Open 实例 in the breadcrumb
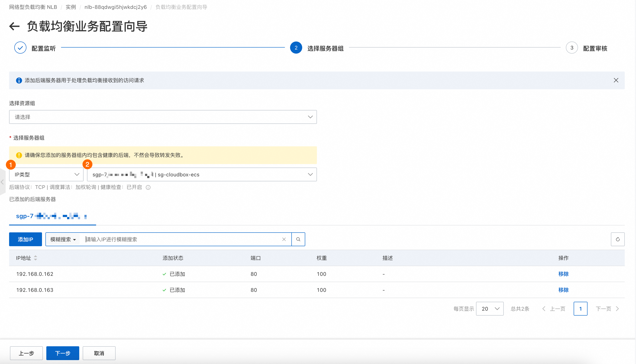636x364 pixels. point(71,7)
